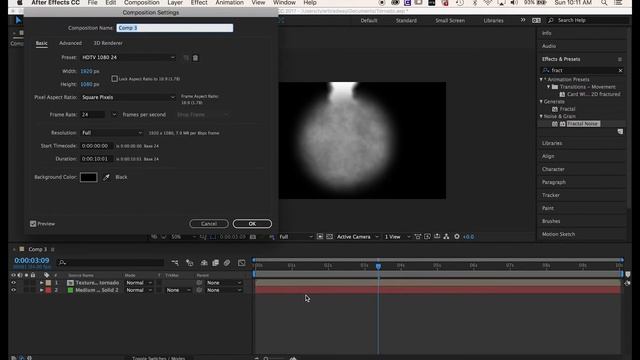Hide the Texture tornado layer
The width and height of the screenshot is (640, 360).
click(13, 283)
